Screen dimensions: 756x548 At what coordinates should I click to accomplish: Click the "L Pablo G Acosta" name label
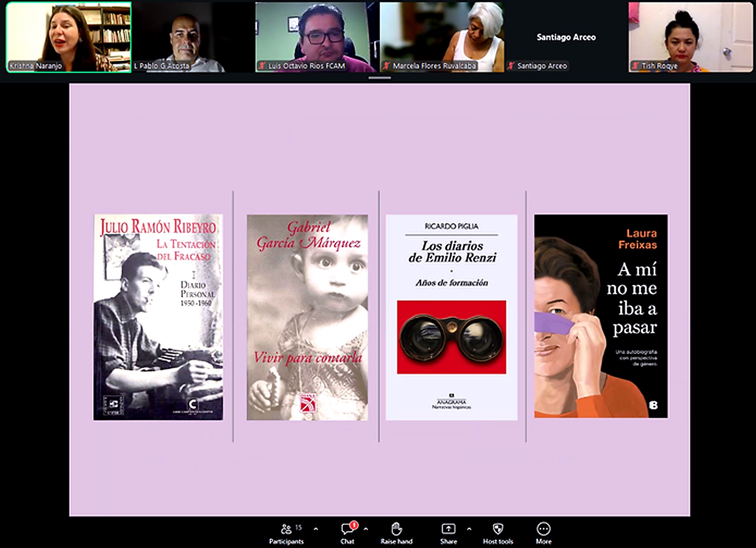click(162, 66)
